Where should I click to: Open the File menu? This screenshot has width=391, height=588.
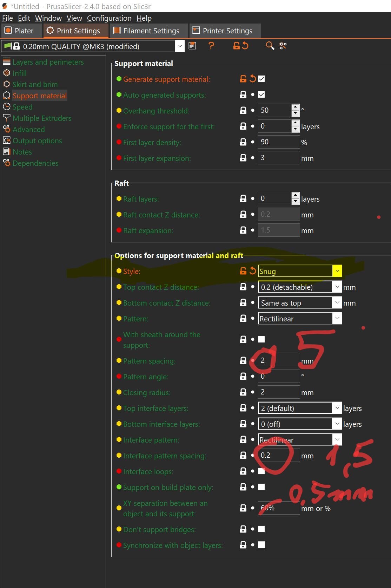(x=7, y=18)
